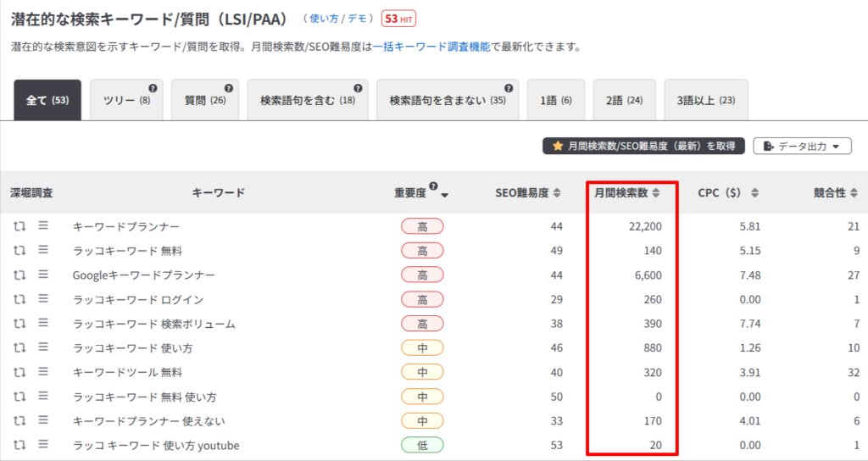The width and height of the screenshot is (868, 461).
Task: Click the deep-dive retweet icon for キーワードプランナー row
Action: (19, 226)
